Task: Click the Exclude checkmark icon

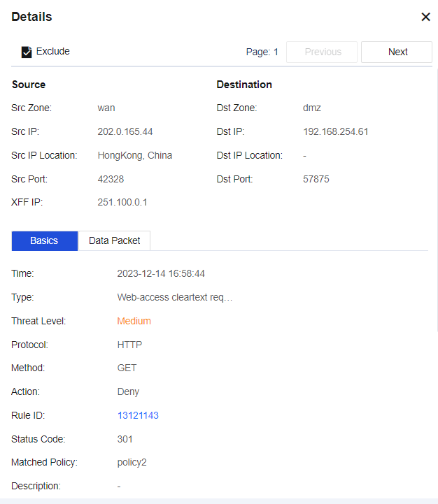Action: 27,52
